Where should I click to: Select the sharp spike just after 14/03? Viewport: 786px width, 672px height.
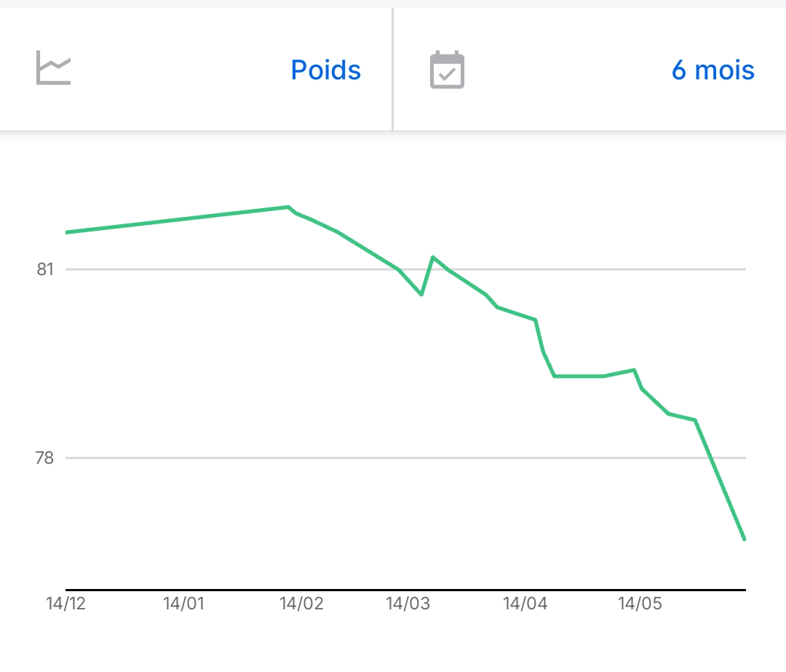pyautogui.click(x=432, y=257)
